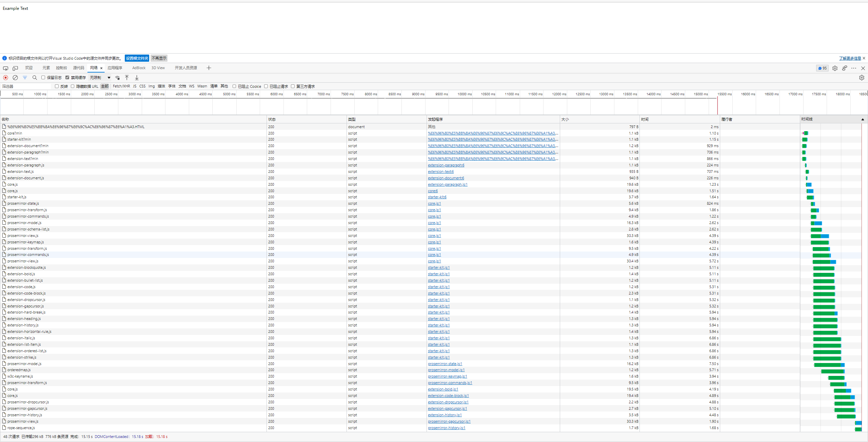Toggle the device toolbar icon
This screenshot has width=868, height=442.
tap(15, 68)
